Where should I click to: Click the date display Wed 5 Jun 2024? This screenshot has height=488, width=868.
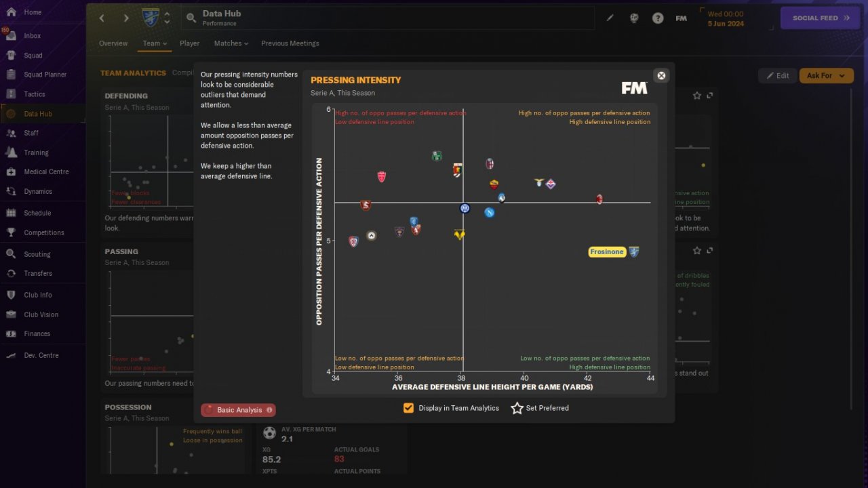[726, 18]
